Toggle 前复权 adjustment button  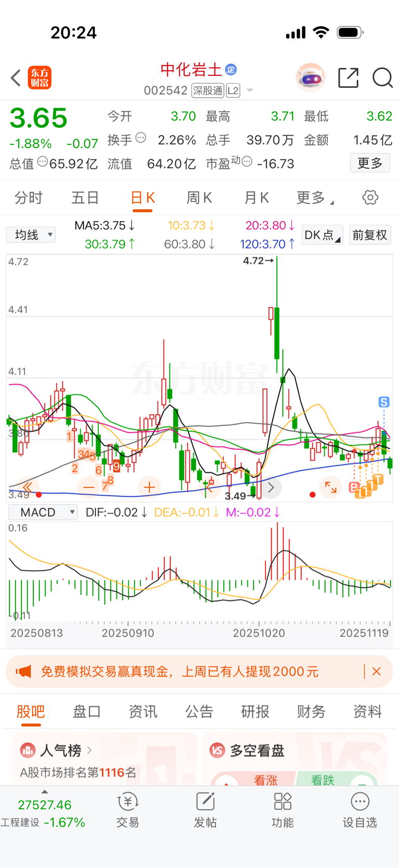point(370,235)
